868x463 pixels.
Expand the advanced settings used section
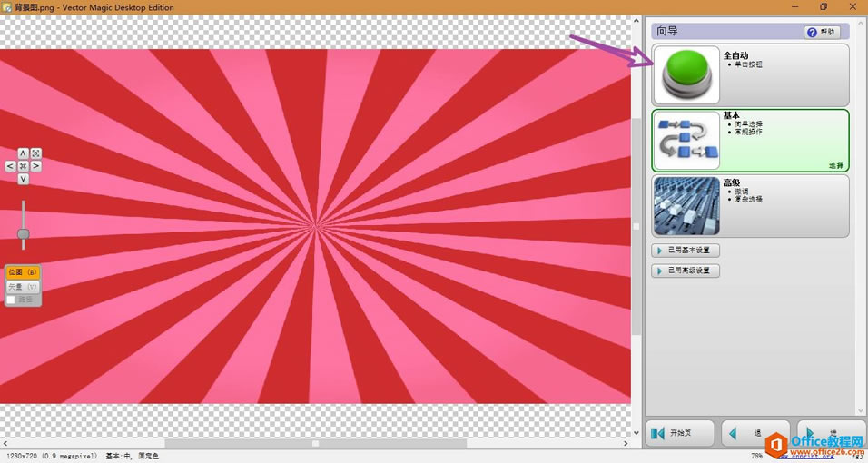tap(686, 271)
